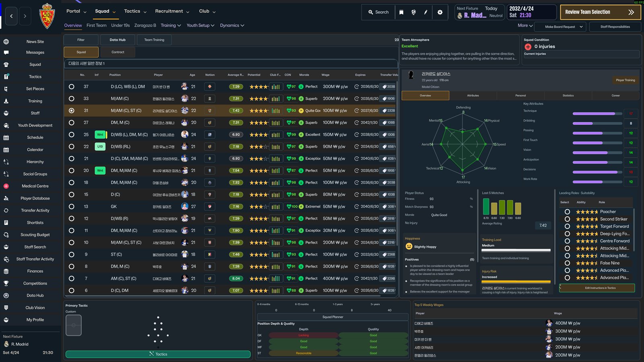Select radio button for player number 33
Image resolution: width=644 pixels, height=362 pixels.
coord(71,99)
